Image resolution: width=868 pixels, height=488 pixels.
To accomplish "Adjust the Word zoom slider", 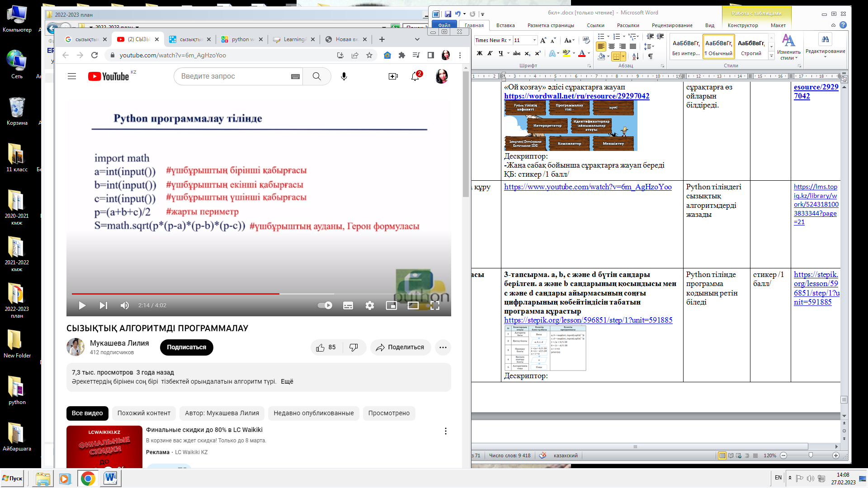I will tap(810, 455).
